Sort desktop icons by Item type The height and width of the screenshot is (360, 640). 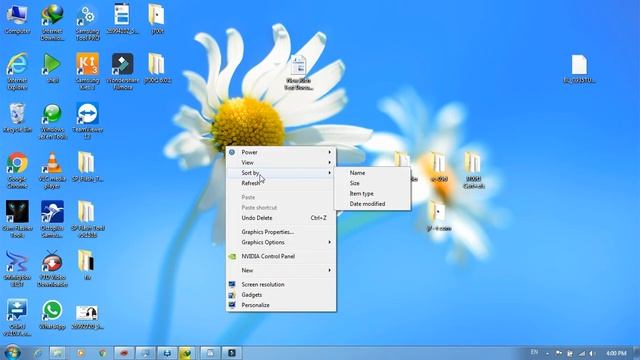(x=372, y=193)
